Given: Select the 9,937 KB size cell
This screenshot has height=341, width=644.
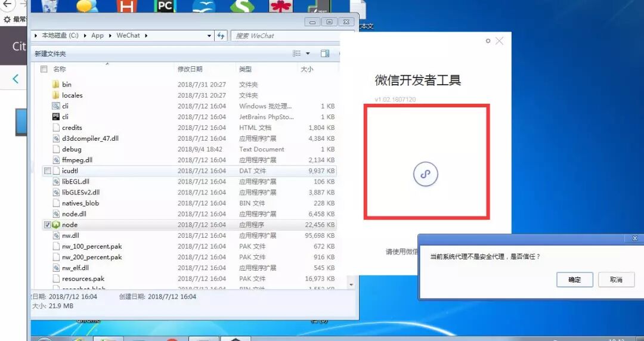Looking at the screenshot, I should point(321,170).
